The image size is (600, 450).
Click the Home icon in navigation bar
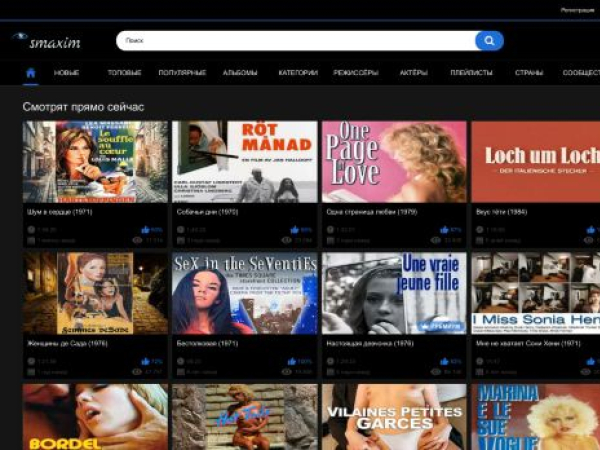(30, 73)
